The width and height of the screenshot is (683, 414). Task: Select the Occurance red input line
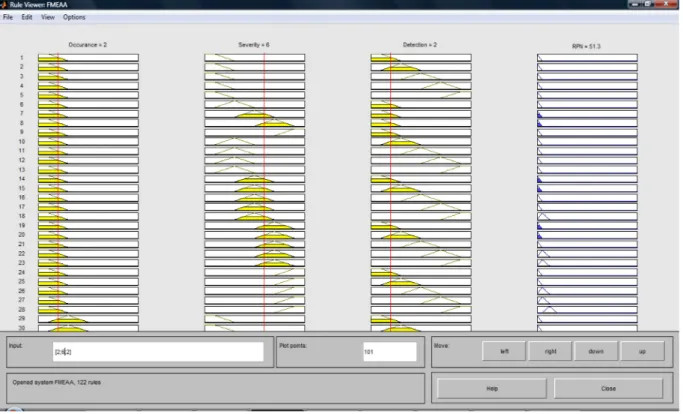(x=58, y=192)
